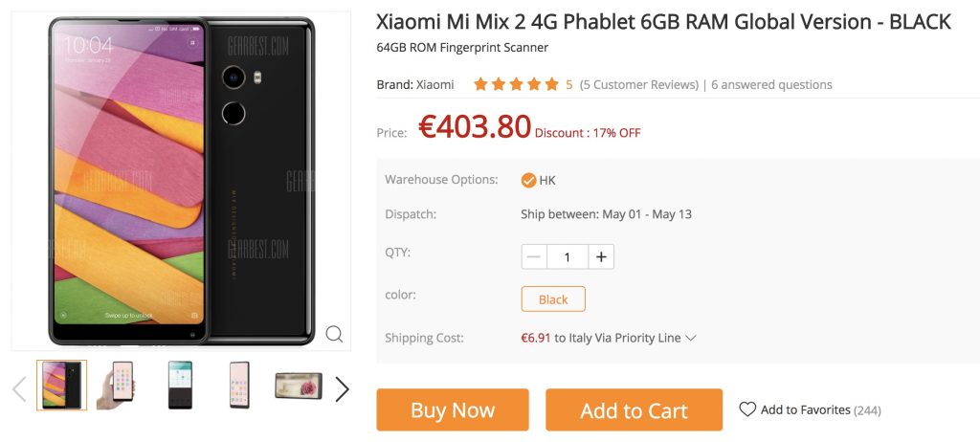Open the 5 Customer Reviews link
The width and height of the screenshot is (980, 442).
[638, 84]
